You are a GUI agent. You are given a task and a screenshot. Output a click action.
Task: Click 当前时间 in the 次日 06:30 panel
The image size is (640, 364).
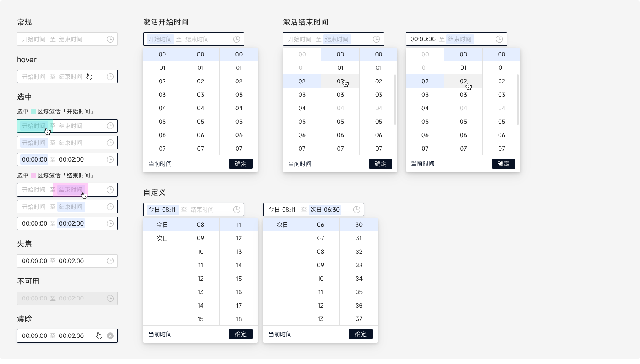point(280,334)
